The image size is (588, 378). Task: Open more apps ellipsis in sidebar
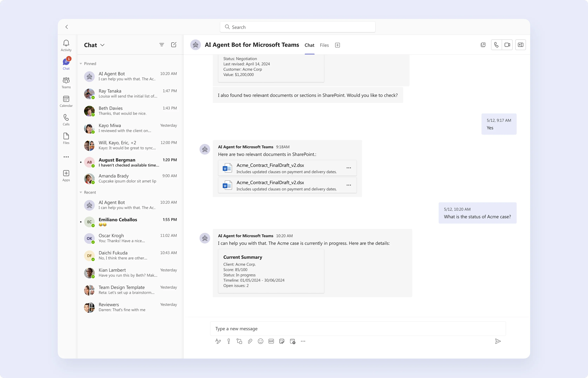click(66, 157)
